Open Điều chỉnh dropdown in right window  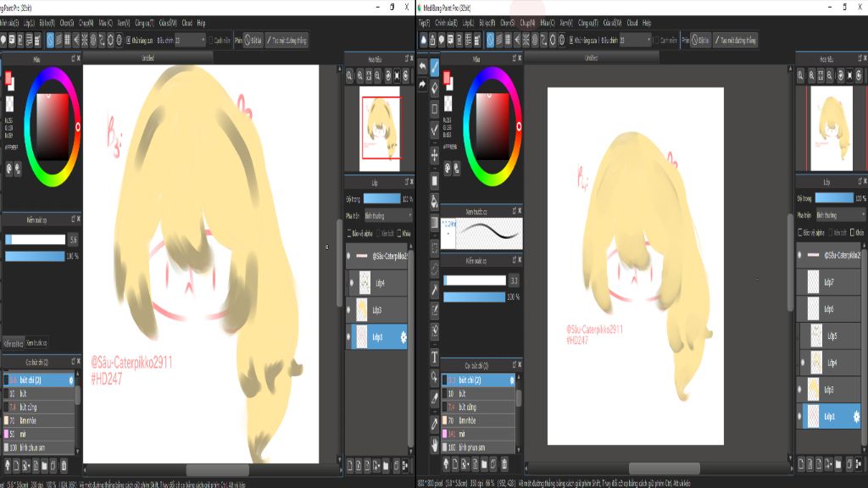point(635,40)
